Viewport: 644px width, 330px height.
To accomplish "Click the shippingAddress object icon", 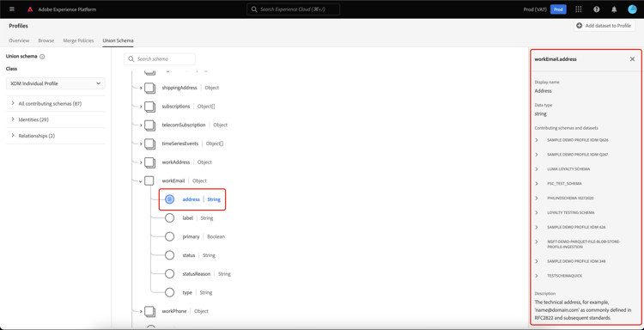I will coord(150,88).
